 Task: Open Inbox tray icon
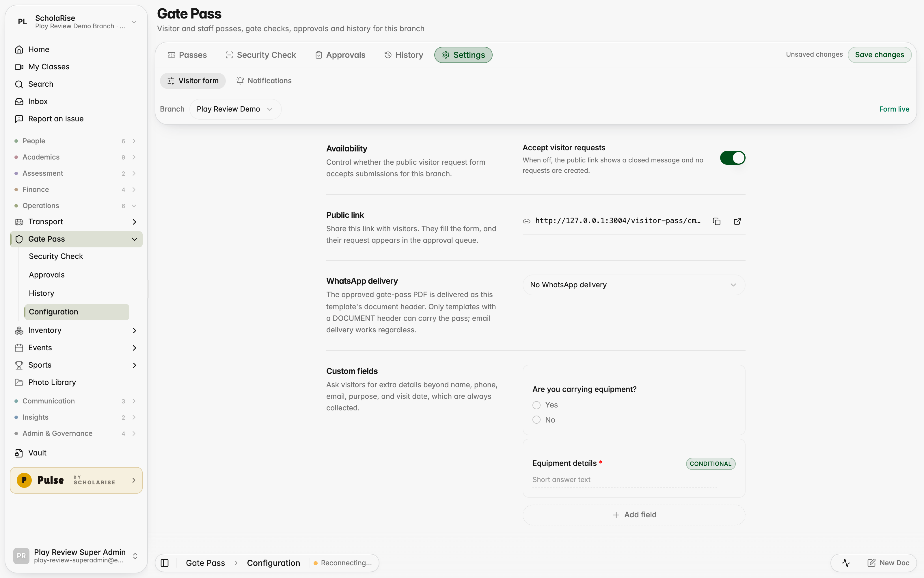point(19,102)
